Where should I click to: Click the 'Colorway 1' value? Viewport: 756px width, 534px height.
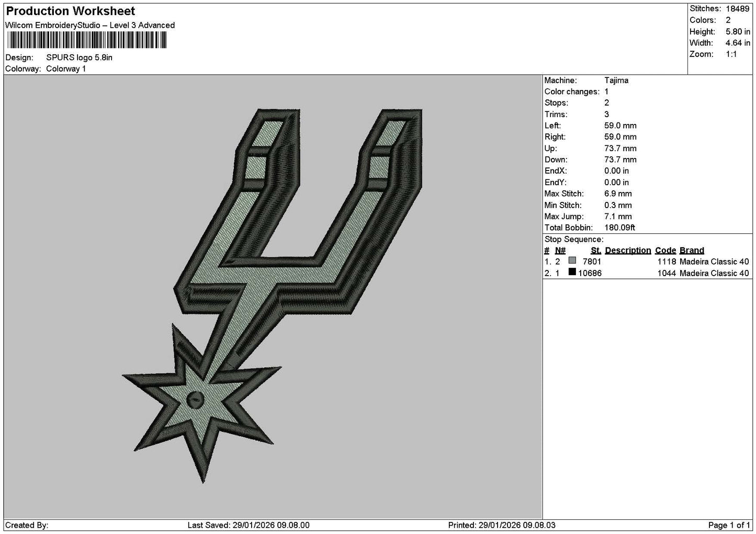66,69
